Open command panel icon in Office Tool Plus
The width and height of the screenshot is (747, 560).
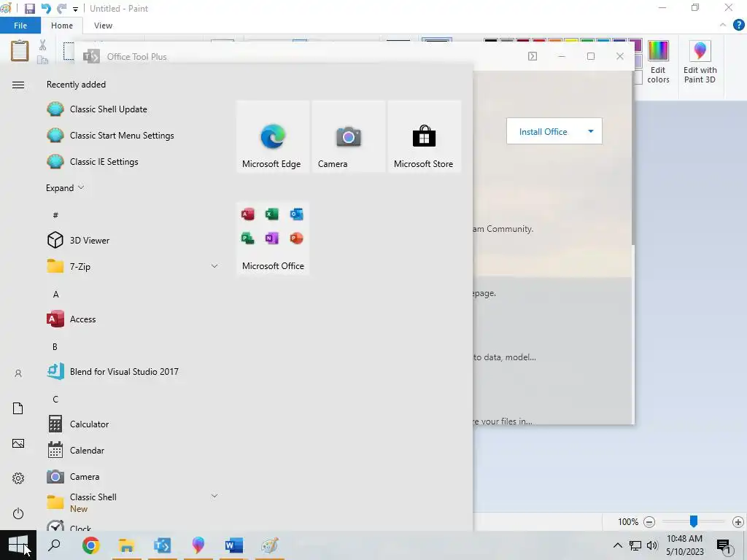(533, 56)
